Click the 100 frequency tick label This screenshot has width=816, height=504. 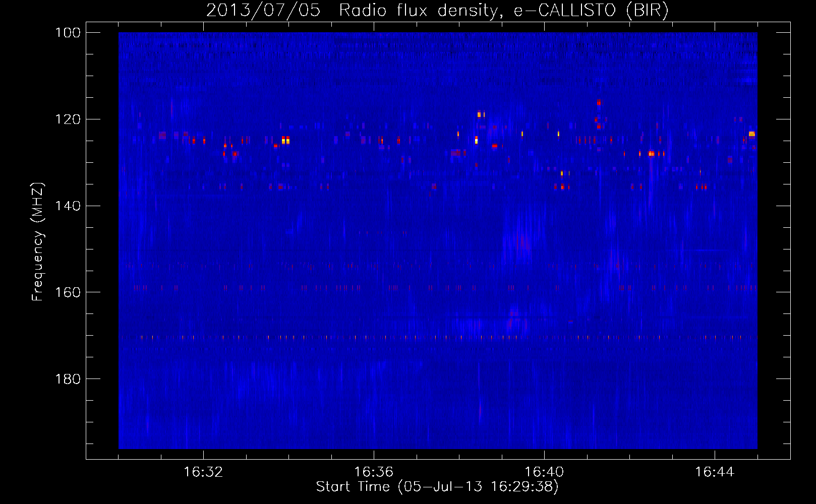(x=67, y=33)
